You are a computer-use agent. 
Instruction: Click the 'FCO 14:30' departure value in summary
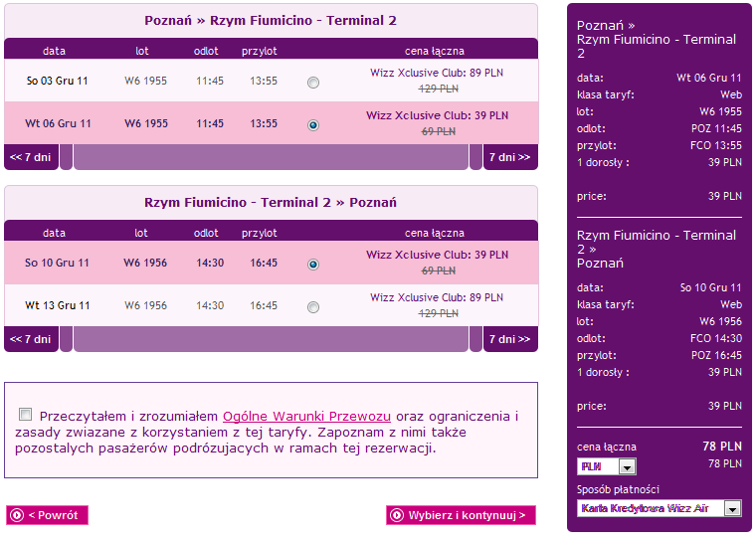point(716,338)
